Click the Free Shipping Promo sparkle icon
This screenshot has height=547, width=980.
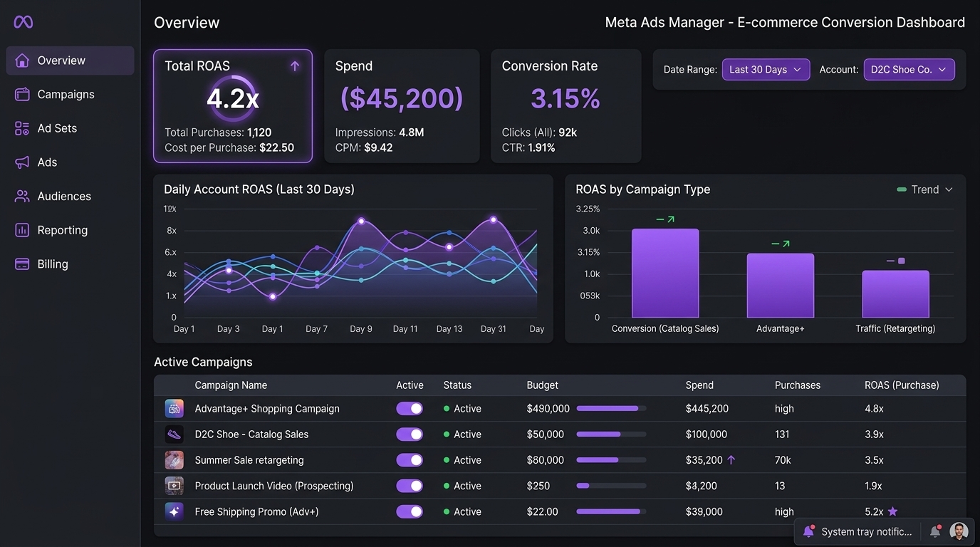point(174,511)
